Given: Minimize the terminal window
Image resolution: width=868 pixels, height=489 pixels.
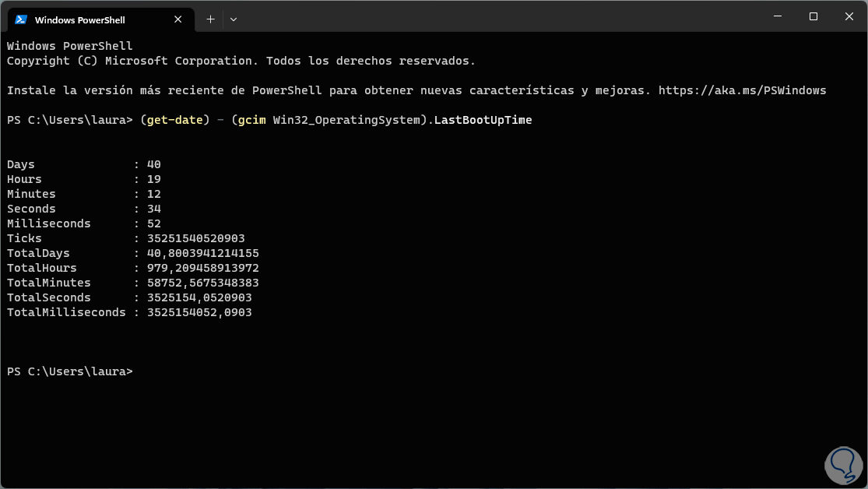Looking at the screenshot, I should click(x=777, y=16).
